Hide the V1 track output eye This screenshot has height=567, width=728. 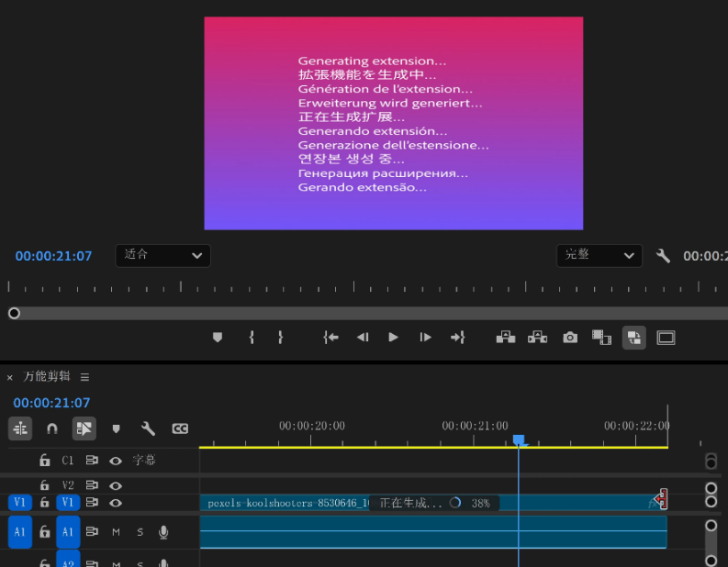click(116, 503)
